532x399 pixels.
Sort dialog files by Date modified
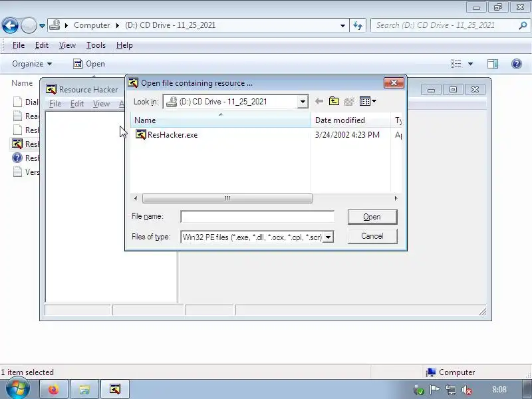351,120
